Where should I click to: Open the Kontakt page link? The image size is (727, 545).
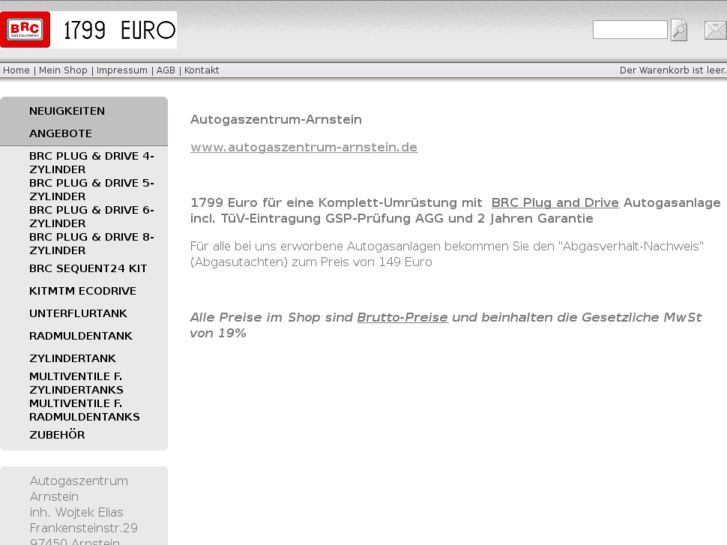(x=202, y=70)
